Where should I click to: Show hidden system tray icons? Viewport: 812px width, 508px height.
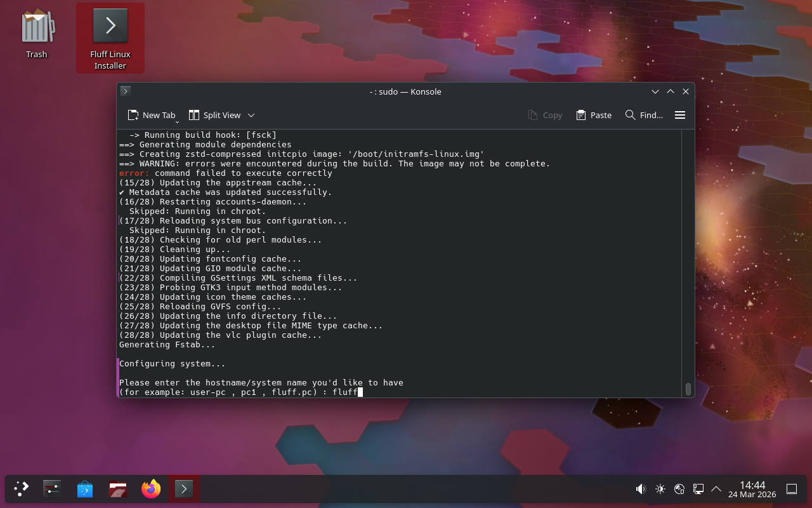(716, 489)
